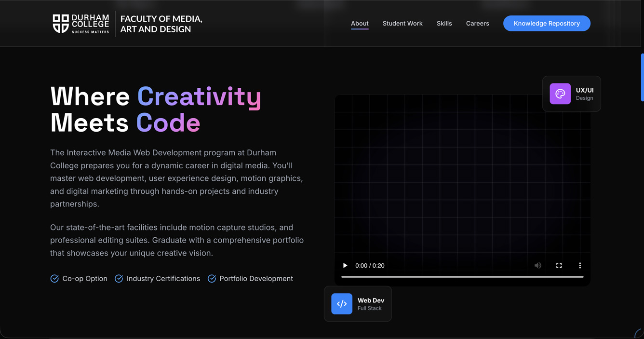Click the gradient 'Creativity' heading word
The height and width of the screenshot is (339, 644).
point(199,96)
